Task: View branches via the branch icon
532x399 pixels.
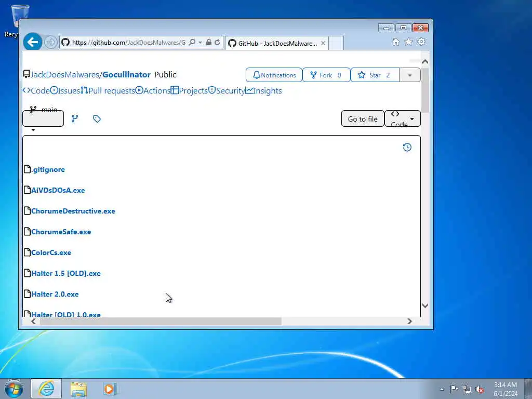Action: pyautogui.click(x=75, y=118)
